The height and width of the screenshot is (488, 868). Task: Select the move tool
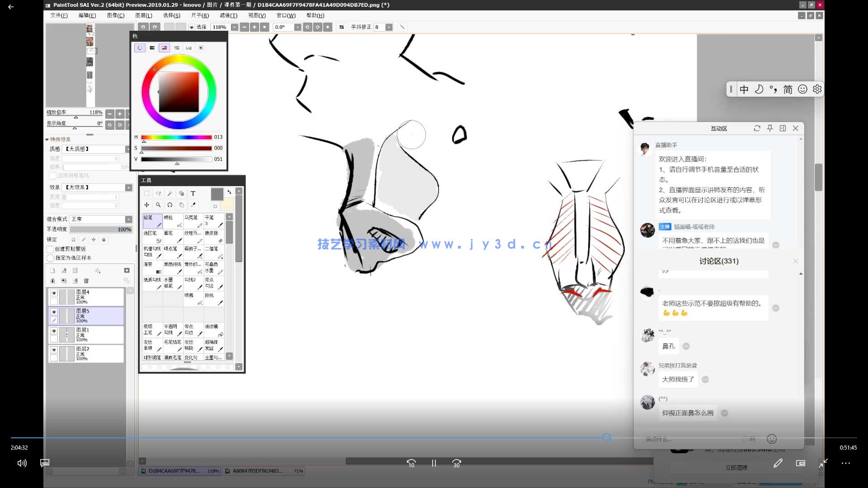(146, 205)
